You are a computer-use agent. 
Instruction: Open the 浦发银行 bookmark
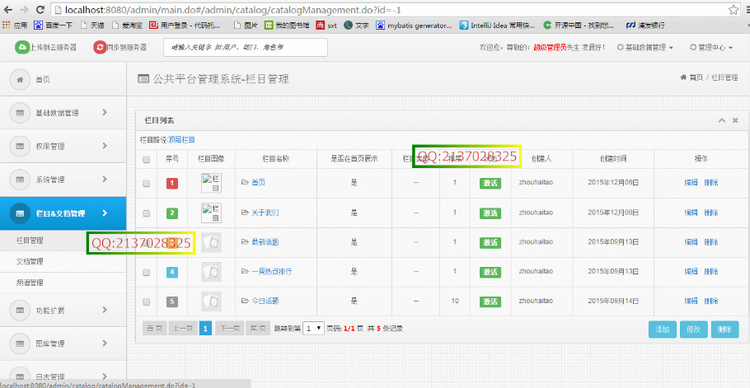point(645,25)
